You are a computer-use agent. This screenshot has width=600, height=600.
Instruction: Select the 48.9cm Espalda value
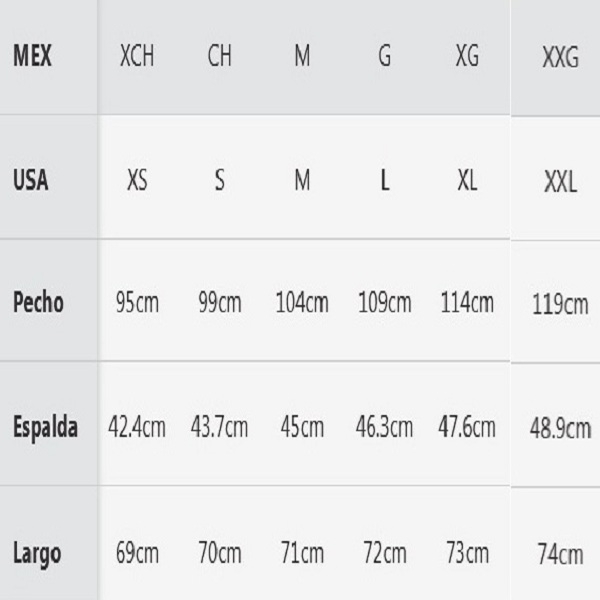[x=560, y=429]
